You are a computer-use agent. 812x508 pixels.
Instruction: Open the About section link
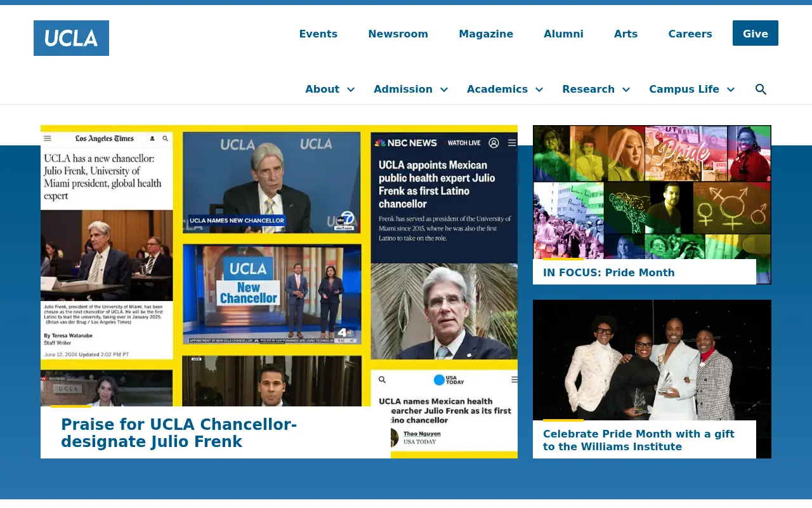(322, 89)
